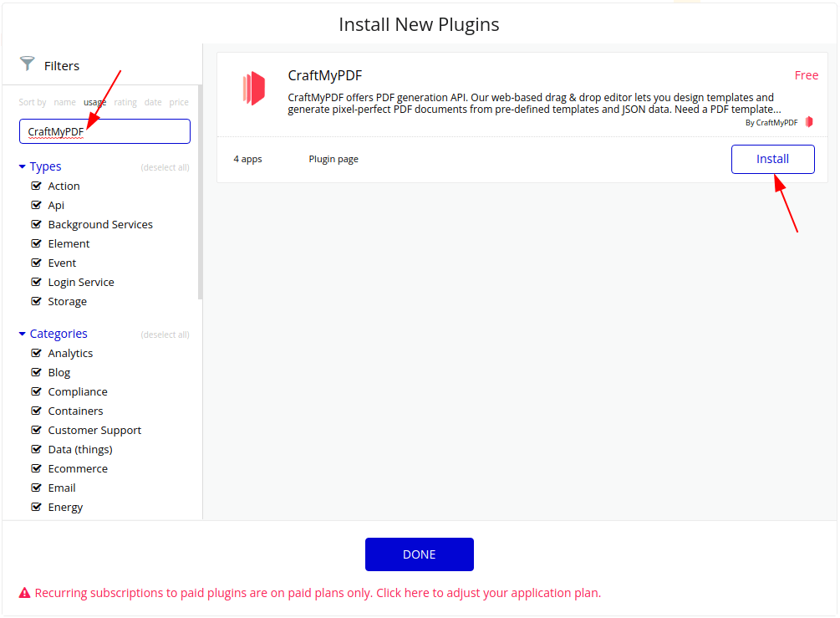840x618 pixels.
Task: Toggle the Energy category checkbox
Action: [37, 508]
